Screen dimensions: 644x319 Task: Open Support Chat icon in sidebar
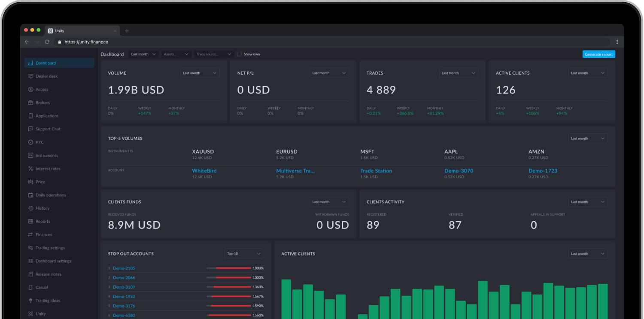30,129
